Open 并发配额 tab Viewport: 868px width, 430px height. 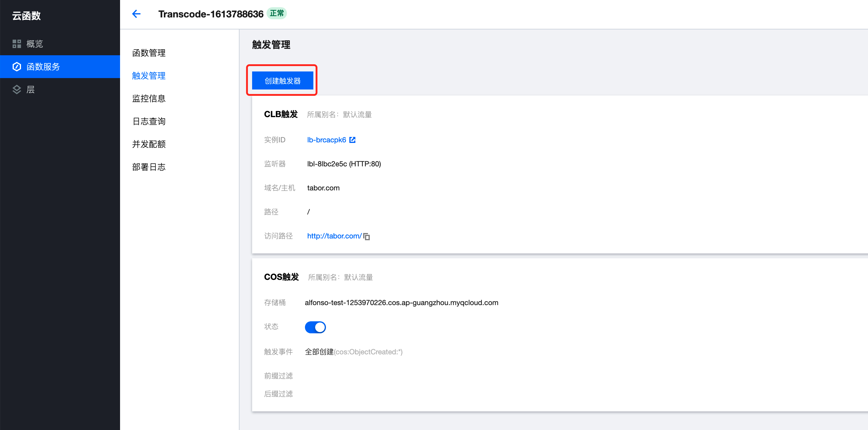click(149, 144)
